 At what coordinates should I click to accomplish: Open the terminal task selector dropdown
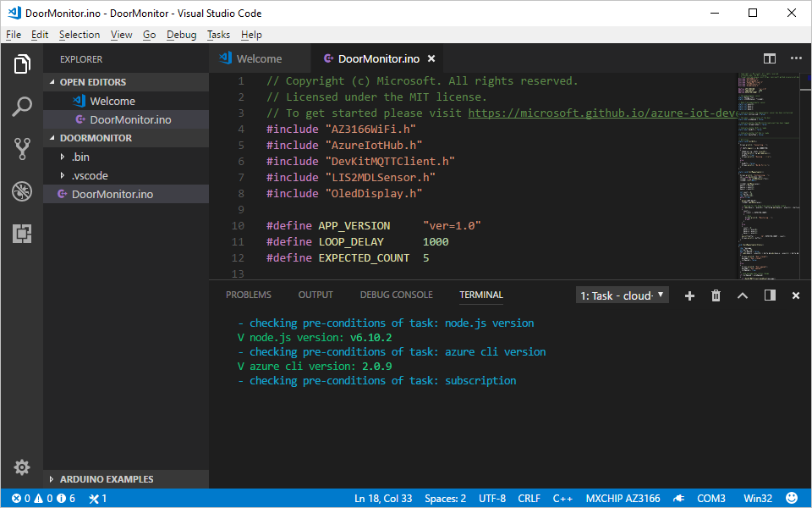[623, 295]
